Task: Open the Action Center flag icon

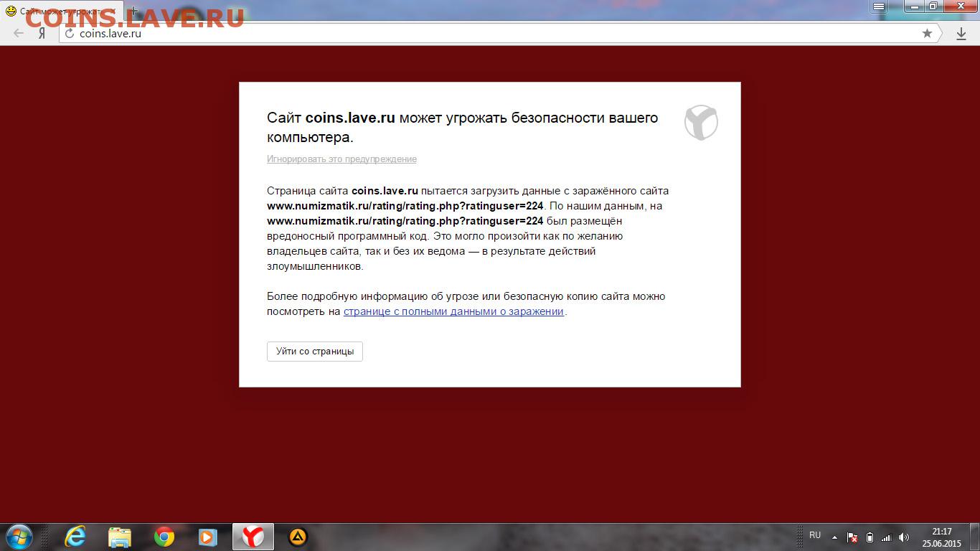Action: click(852, 537)
